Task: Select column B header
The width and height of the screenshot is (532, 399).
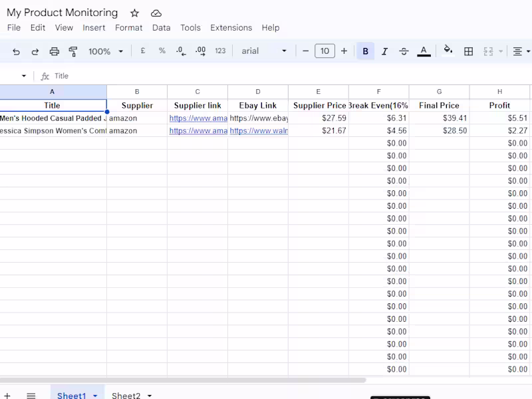Action: point(137,92)
